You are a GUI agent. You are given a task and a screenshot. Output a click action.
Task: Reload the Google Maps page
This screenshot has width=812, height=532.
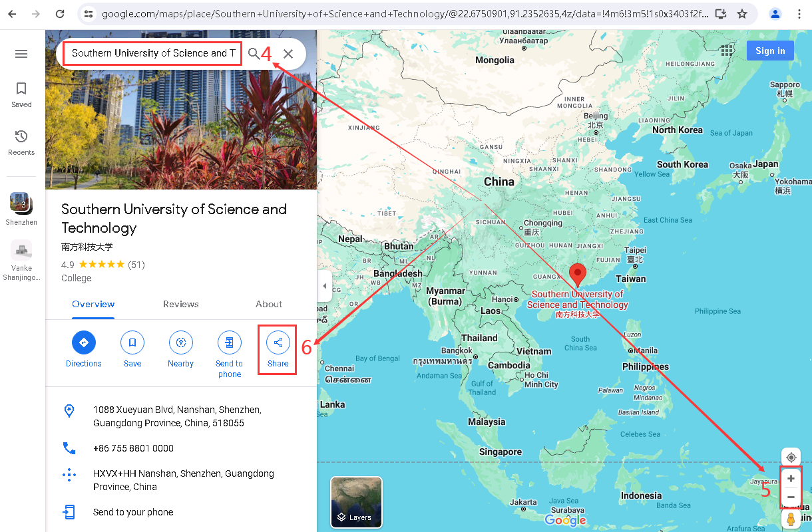[60, 13]
